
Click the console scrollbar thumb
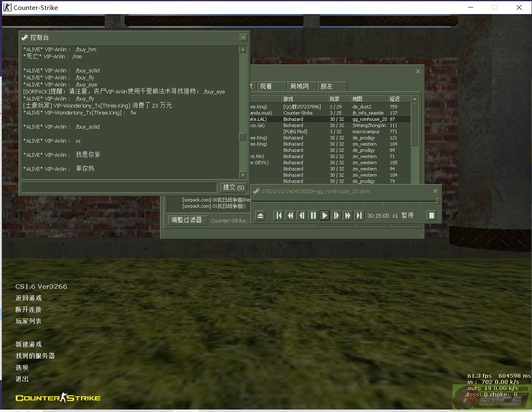[243, 137]
